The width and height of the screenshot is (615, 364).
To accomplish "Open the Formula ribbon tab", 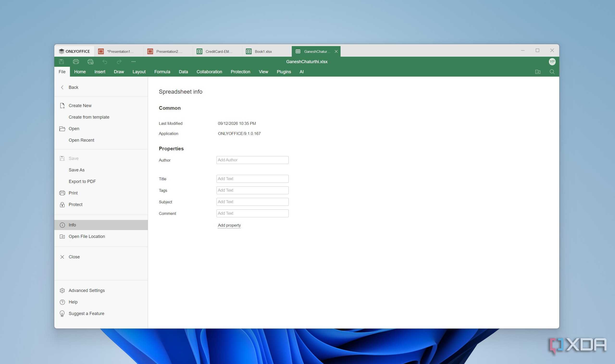I will [162, 72].
